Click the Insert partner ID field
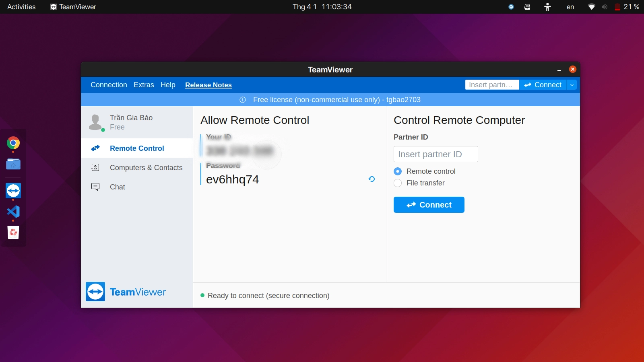The height and width of the screenshot is (362, 644). (436, 154)
